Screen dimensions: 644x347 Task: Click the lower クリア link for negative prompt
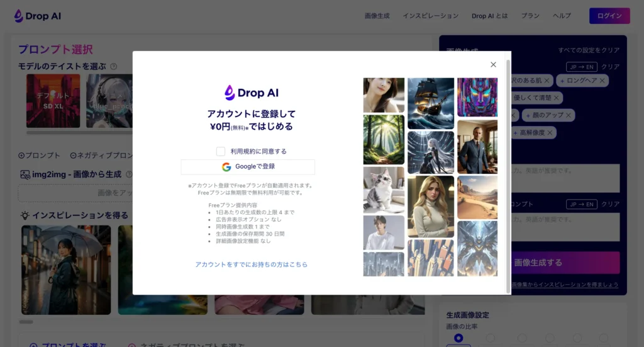[x=610, y=204]
